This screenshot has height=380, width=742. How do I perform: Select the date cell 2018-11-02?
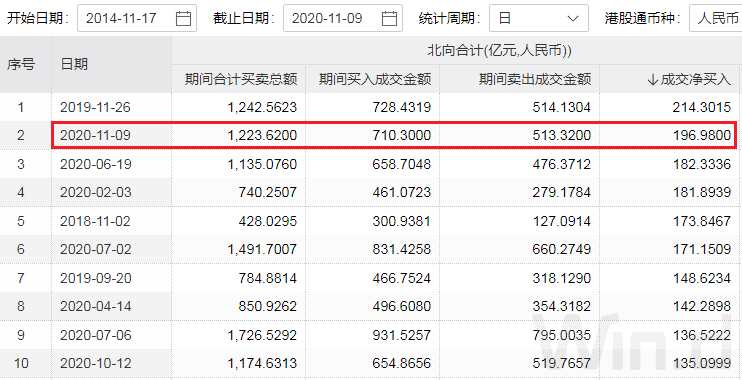pos(95,221)
